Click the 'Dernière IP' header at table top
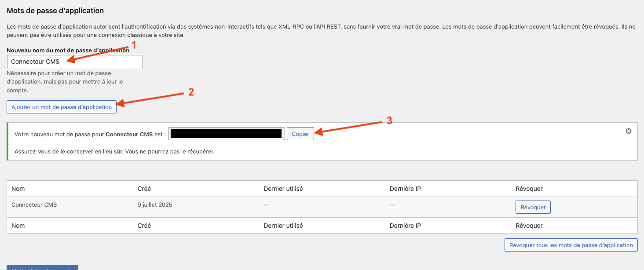 [x=405, y=189]
